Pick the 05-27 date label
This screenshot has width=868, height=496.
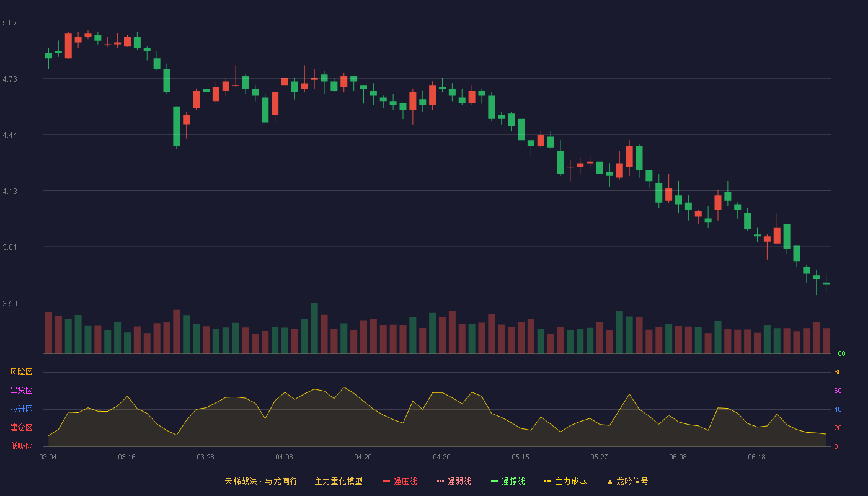coord(599,457)
